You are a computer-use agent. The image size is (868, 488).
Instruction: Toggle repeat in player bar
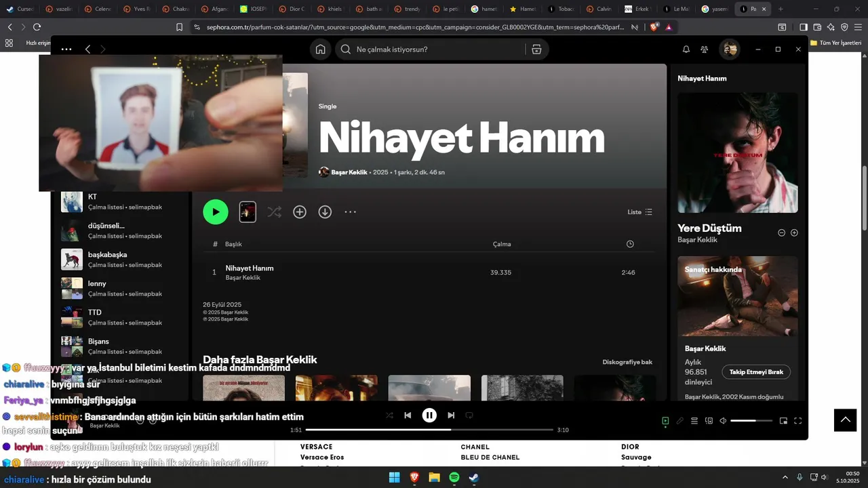(x=469, y=415)
